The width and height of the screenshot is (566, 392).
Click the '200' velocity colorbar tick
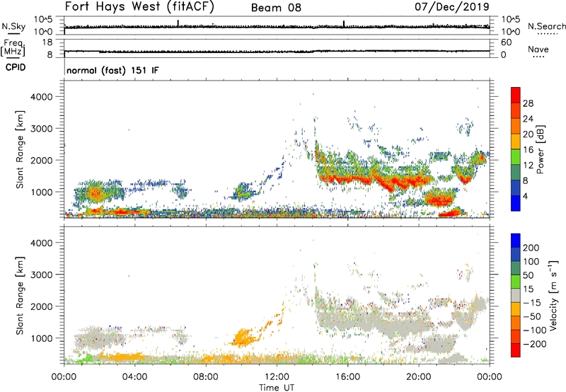[x=531, y=248]
